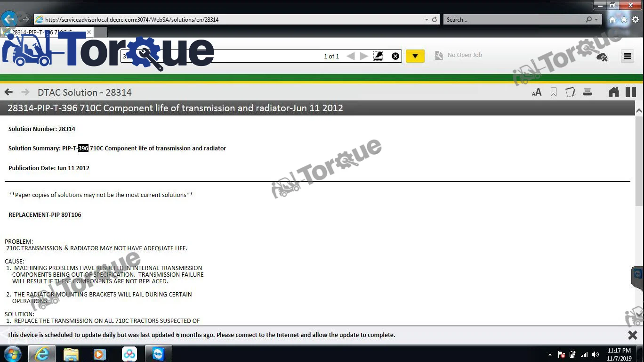Go to Service Advisor home icon

[614, 92]
